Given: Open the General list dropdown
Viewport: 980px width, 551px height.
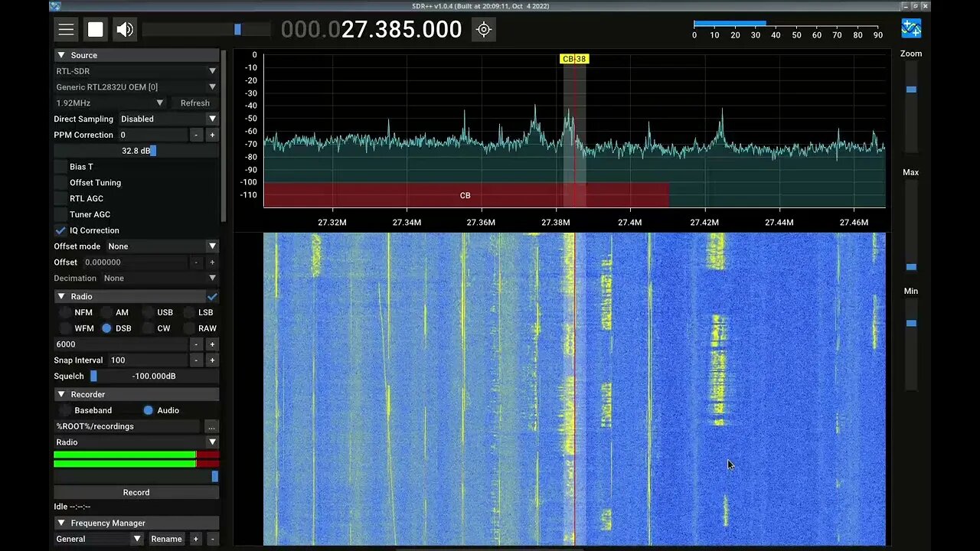Looking at the screenshot, I should tap(99, 539).
